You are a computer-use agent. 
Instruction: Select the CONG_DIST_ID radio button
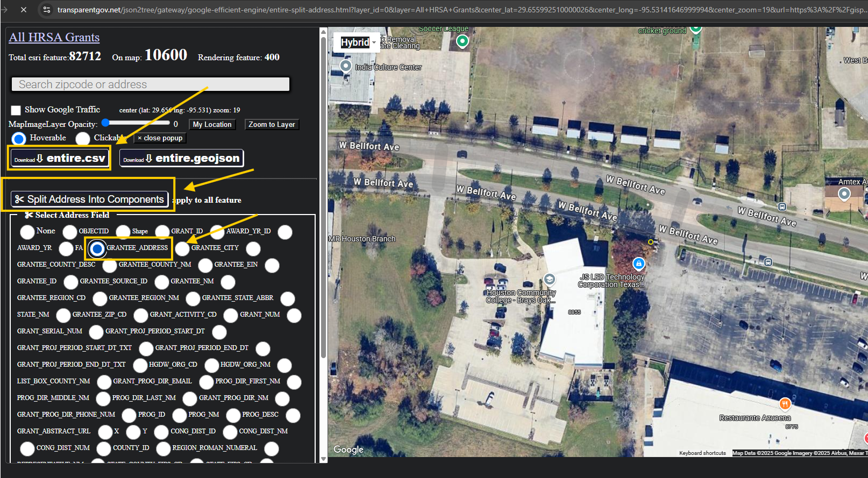161,432
